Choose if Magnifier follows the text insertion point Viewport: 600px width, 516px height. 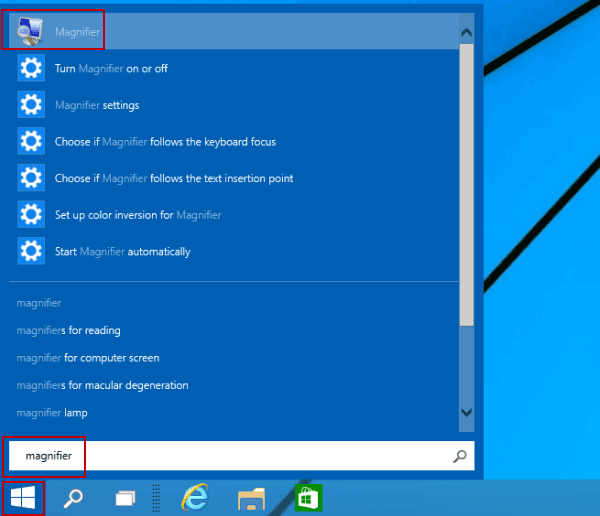pyautogui.click(x=174, y=178)
